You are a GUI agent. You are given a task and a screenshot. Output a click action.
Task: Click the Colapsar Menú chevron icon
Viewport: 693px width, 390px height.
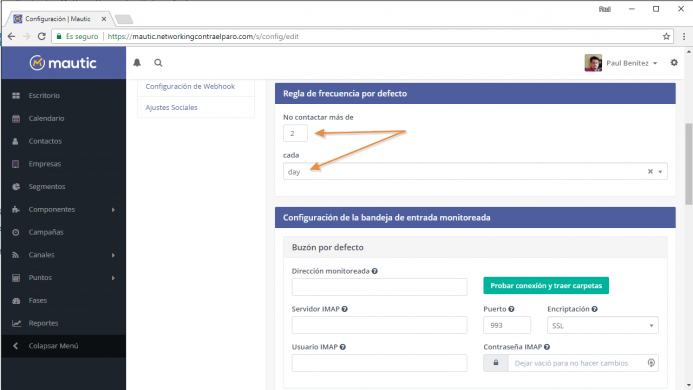coord(15,346)
